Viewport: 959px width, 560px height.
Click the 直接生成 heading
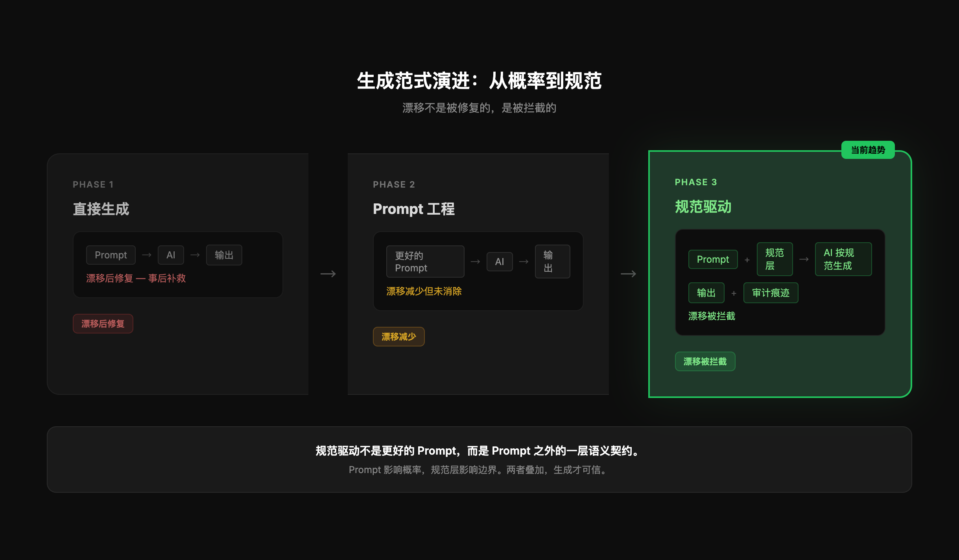[x=101, y=209]
